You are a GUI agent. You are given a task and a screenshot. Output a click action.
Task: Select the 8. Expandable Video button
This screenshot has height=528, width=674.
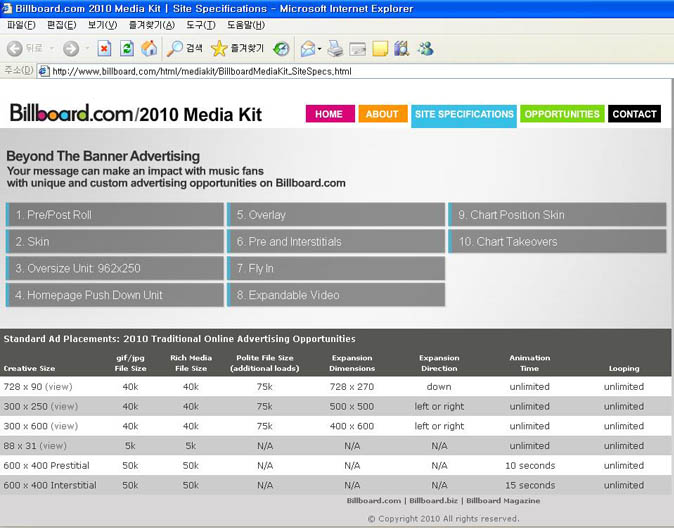pos(337,295)
